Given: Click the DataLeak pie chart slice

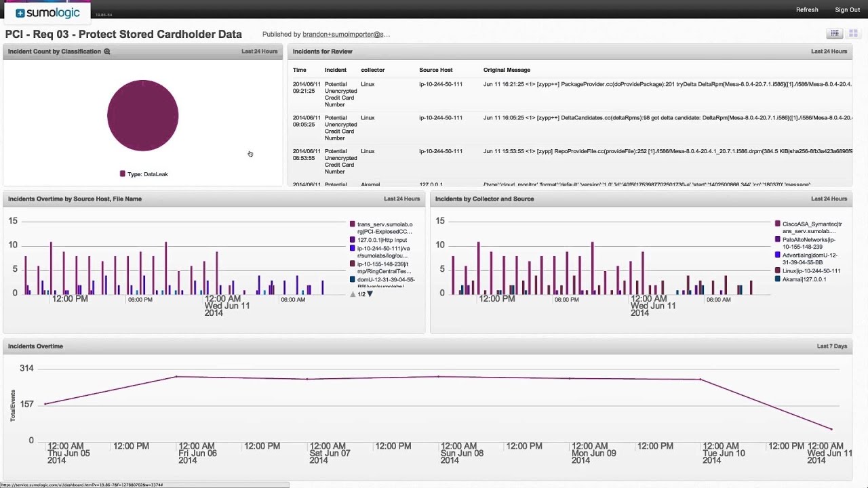Looking at the screenshot, I should pos(142,115).
